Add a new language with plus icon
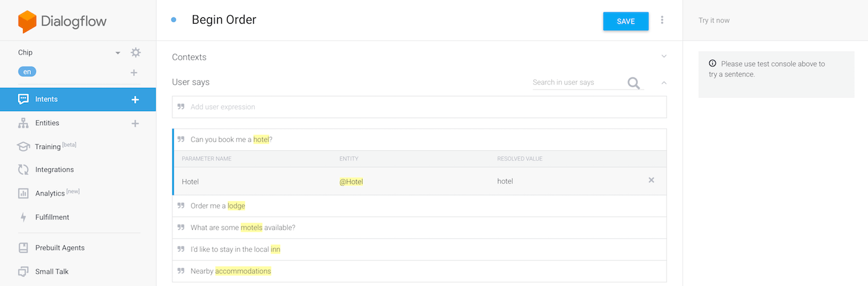868x286 pixels. 134,73
